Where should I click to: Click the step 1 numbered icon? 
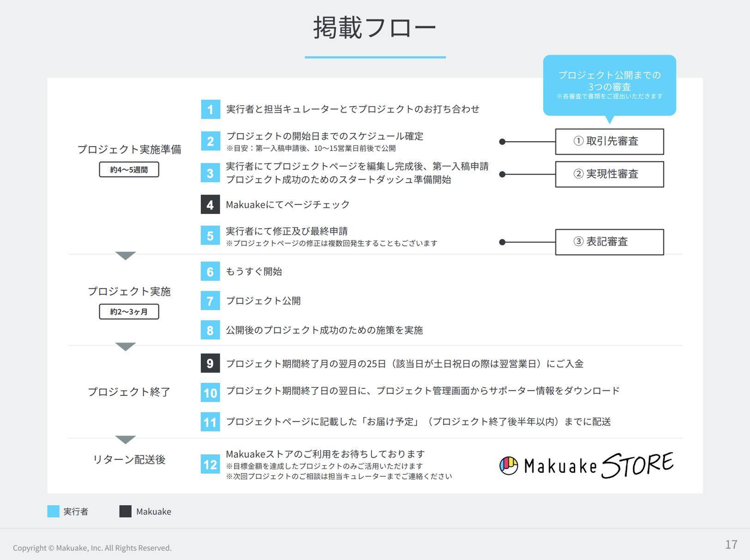[210, 109]
